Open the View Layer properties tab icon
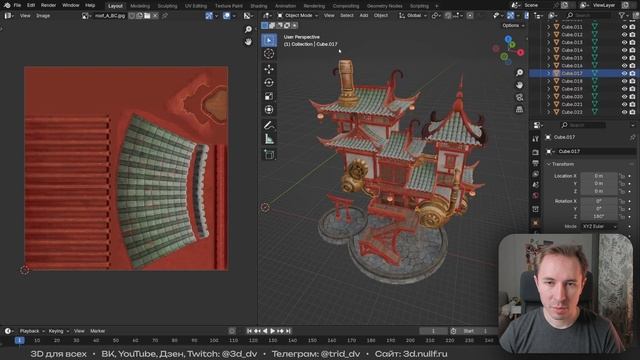640x360 pixels. click(536, 174)
